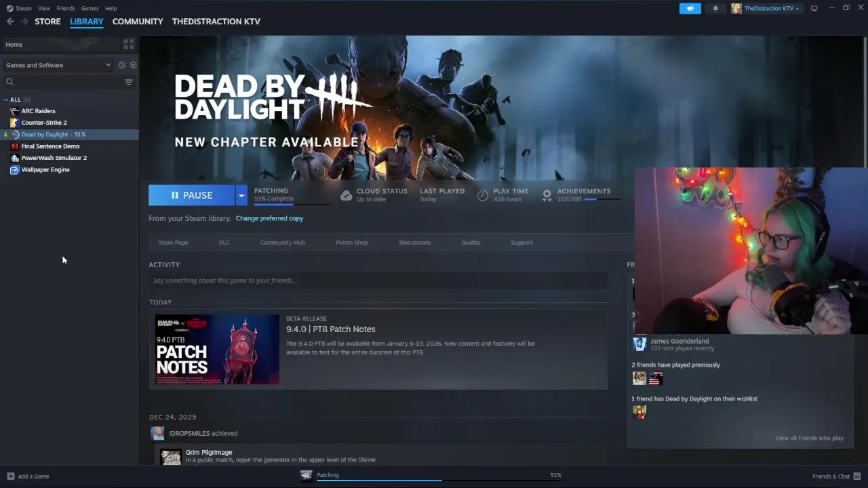Click the Grim Pilgrimage achievement icon
The height and width of the screenshot is (488, 868).
(x=171, y=457)
